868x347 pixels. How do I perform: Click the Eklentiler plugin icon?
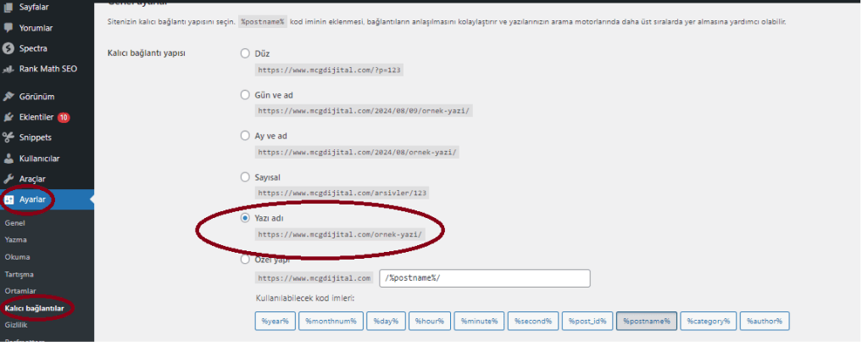click(x=8, y=117)
